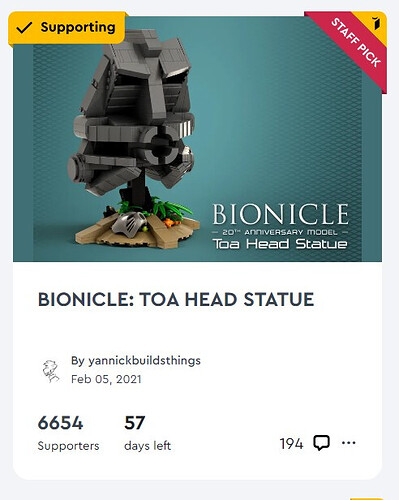Click the silver mask on the statue base
The width and height of the screenshot is (399, 500).
tap(129, 222)
